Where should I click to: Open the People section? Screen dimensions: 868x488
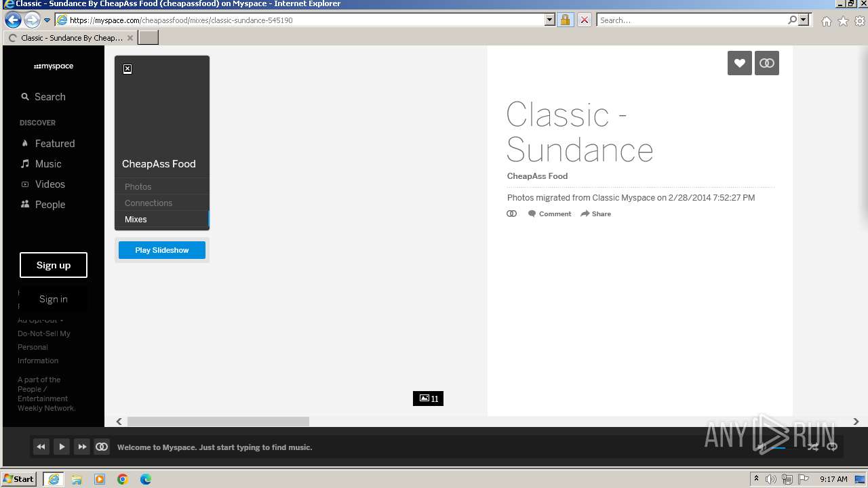(43, 205)
